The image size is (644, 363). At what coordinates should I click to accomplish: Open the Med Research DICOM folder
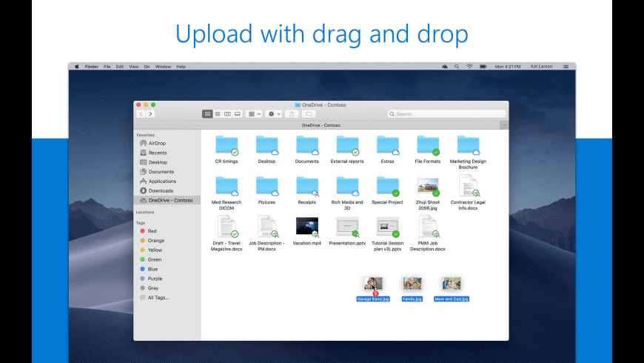point(227,186)
